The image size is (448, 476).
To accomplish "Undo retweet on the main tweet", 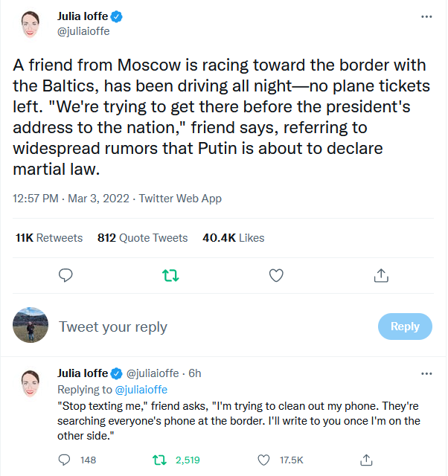I will pyautogui.click(x=170, y=276).
